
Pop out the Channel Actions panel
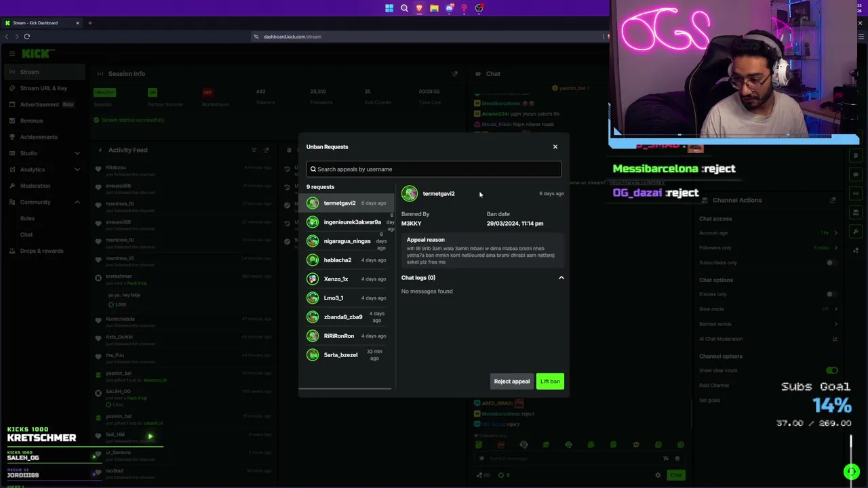833,200
